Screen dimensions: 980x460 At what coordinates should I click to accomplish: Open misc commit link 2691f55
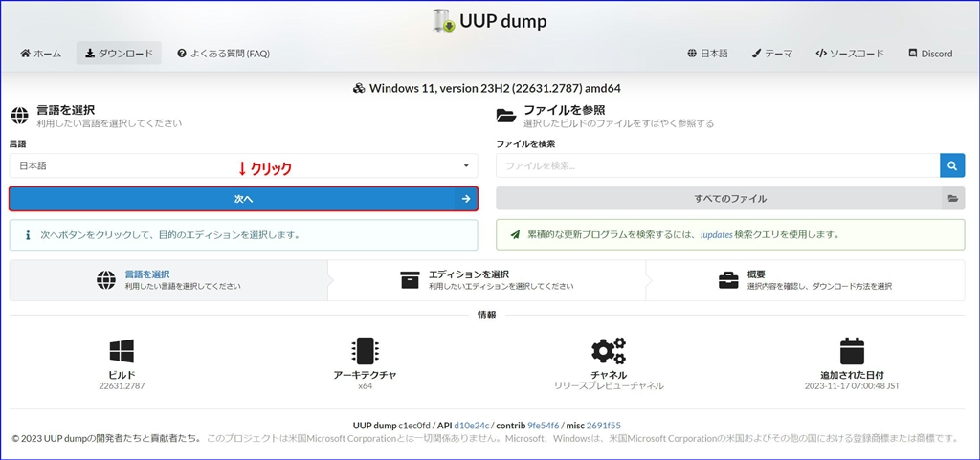point(604,425)
